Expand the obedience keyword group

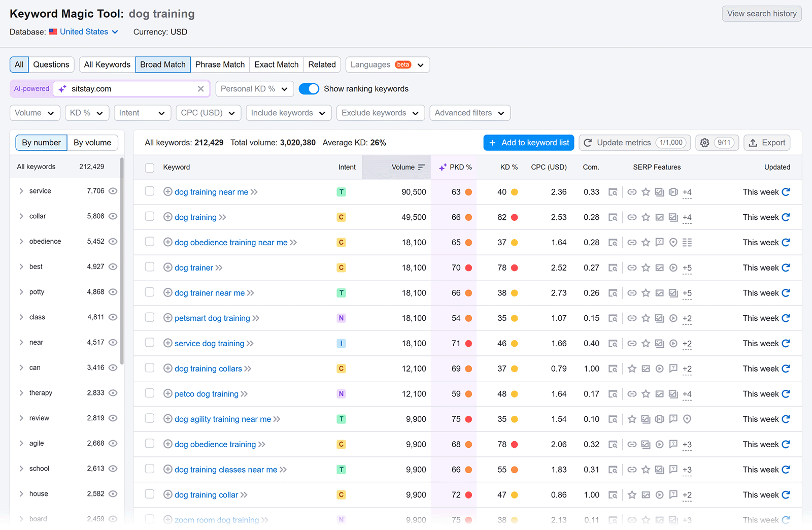[x=21, y=241]
